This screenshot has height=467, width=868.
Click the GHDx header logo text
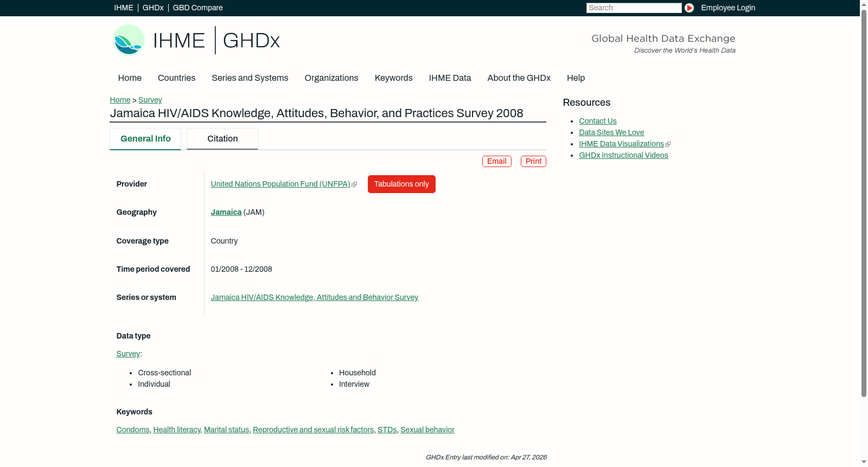click(251, 41)
